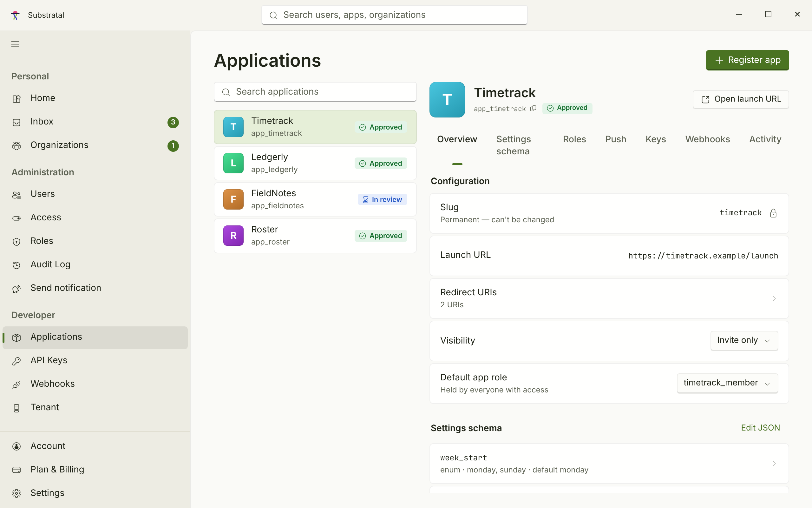Select Applications in the Developer sidebar

95,338
